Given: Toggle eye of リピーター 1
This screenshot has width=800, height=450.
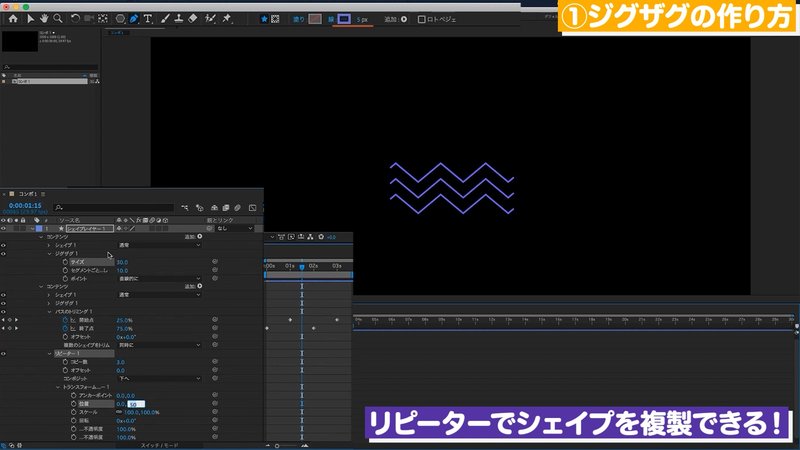Looking at the screenshot, I should [x=4, y=354].
